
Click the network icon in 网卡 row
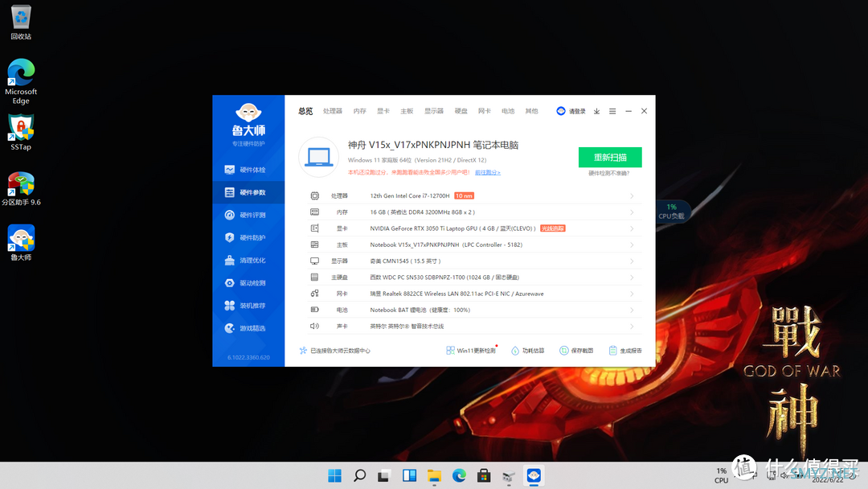coord(314,294)
